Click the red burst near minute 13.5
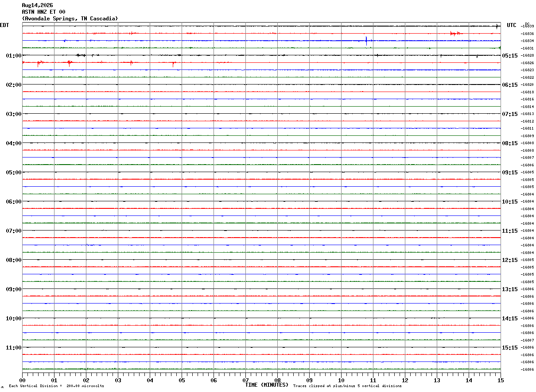This screenshot has width=536, height=392. [456, 33]
